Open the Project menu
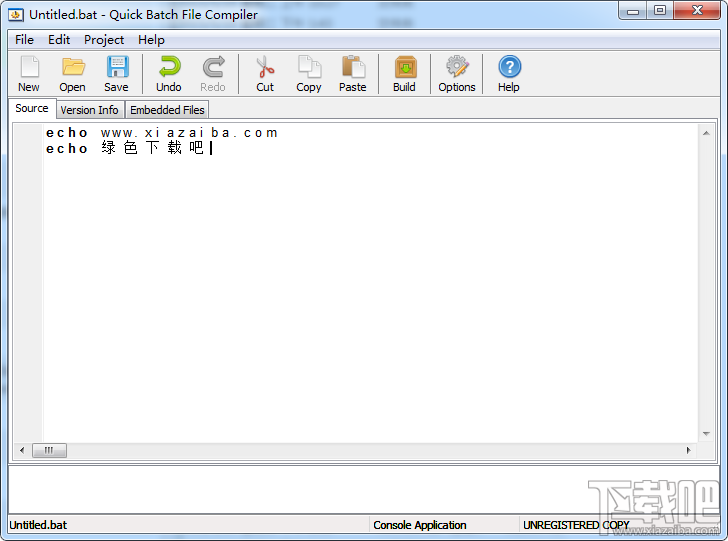728x541 pixels. pos(104,40)
